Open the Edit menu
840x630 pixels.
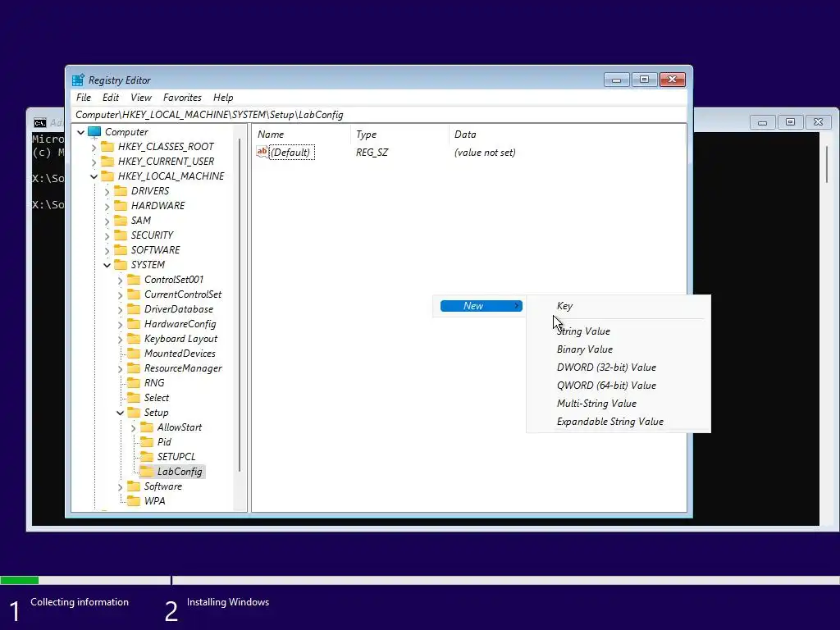click(x=111, y=98)
